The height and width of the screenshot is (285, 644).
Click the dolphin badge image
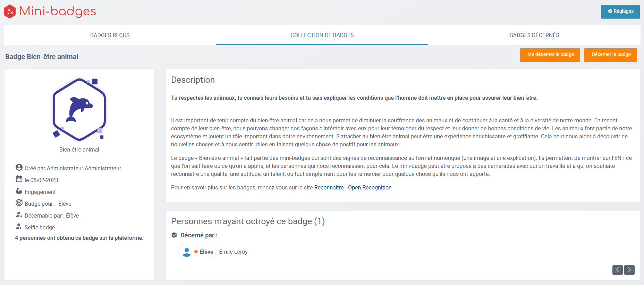coord(79,109)
